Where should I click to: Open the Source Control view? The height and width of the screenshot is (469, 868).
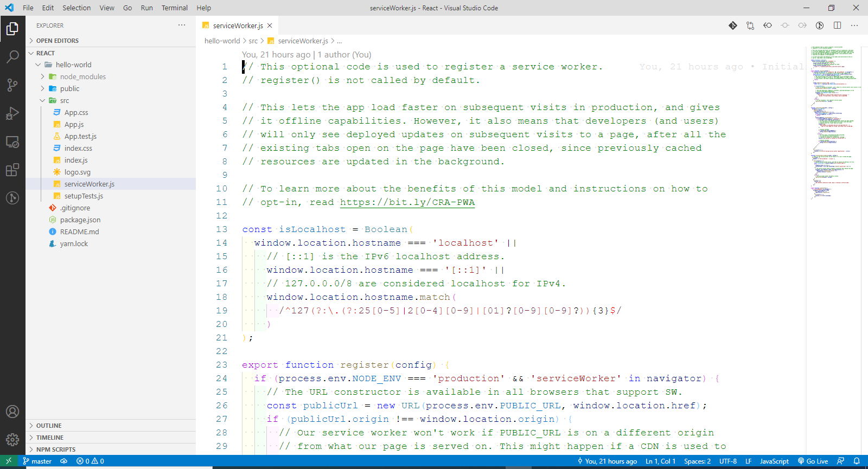12,85
